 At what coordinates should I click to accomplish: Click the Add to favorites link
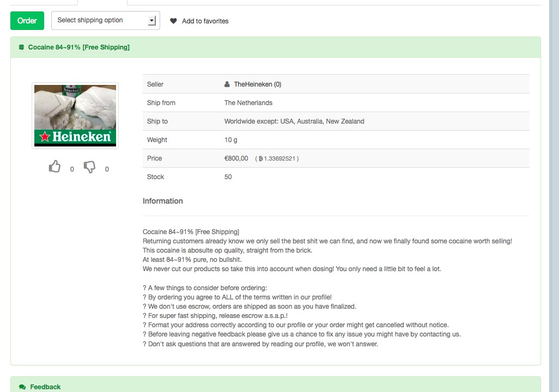205,21
